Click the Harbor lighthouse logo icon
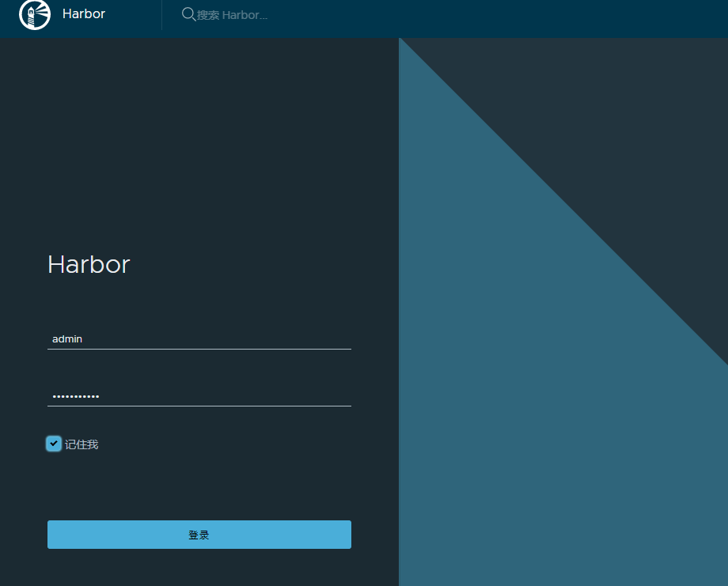Screen dimensions: 728x586 35,14
